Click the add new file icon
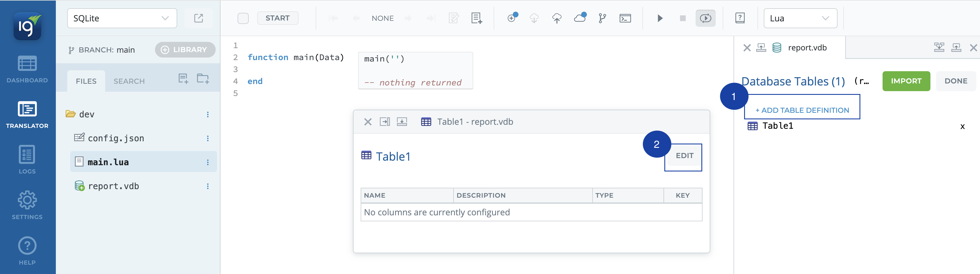 click(x=183, y=79)
